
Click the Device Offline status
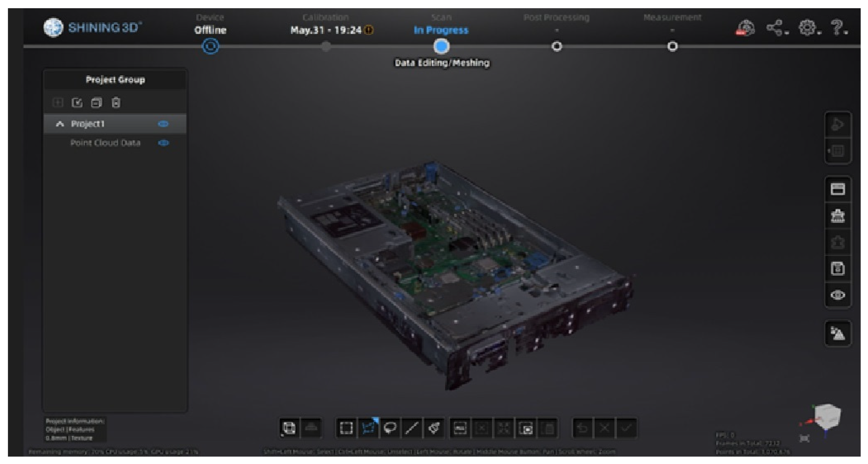pyautogui.click(x=210, y=30)
